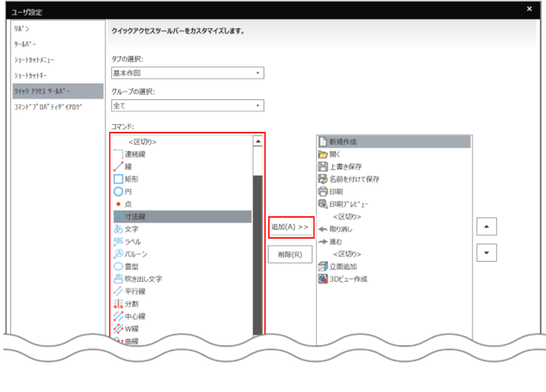546x392 pixels.
Task: Select the 分割 split command
Action: point(133,304)
